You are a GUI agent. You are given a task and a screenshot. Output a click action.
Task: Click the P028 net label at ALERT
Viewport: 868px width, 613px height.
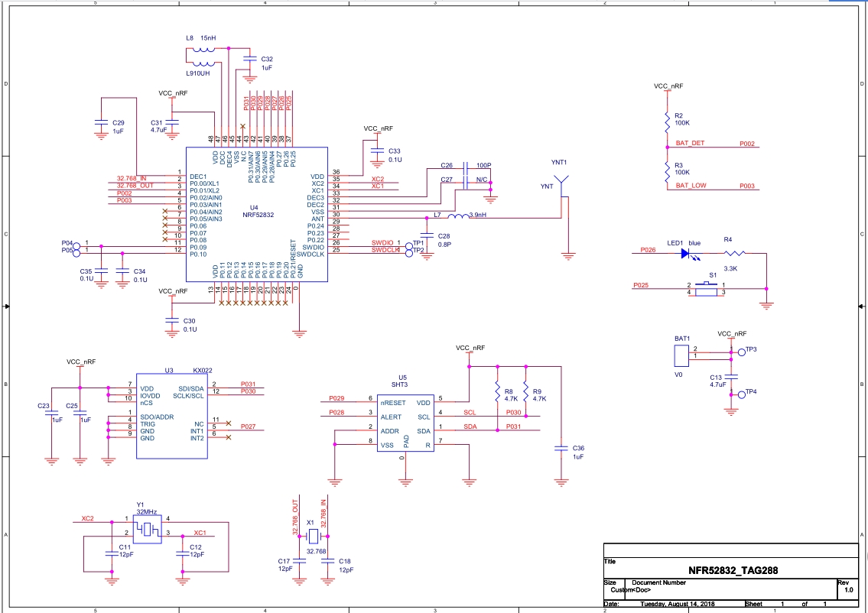tap(336, 413)
